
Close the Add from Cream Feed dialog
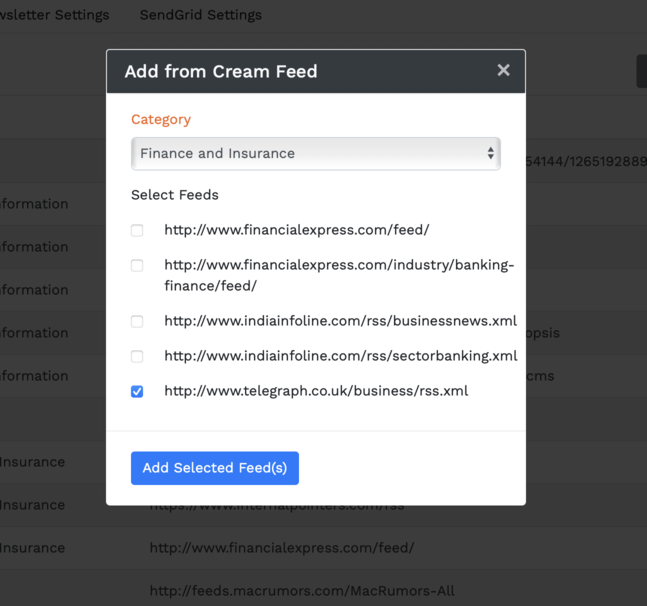click(503, 70)
